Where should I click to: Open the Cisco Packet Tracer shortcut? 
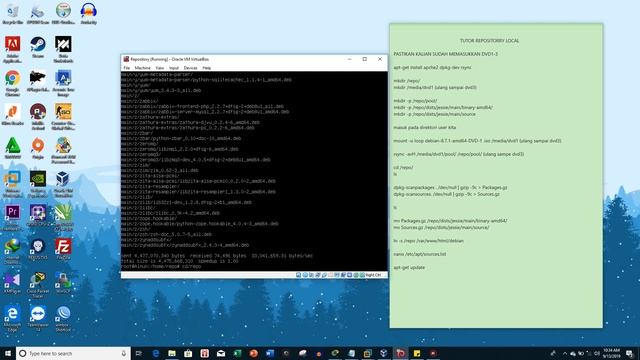38,285
